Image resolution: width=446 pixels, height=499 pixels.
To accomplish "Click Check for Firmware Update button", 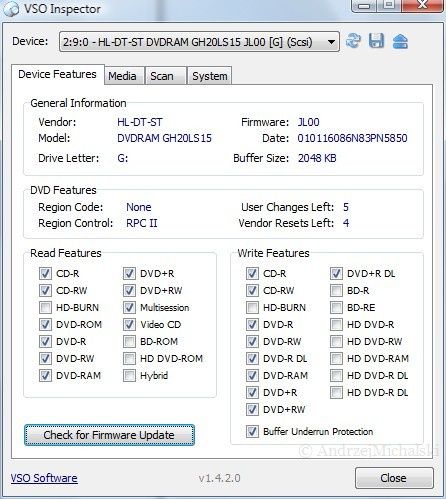I will click(x=109, y=435).
